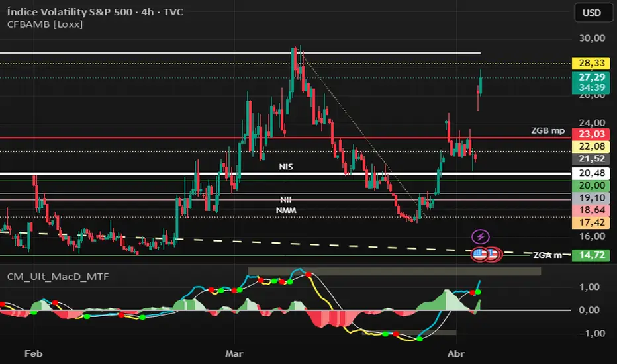Viewport: 617px width, 364px height.
Task: Click the Abr date on time axis
Action: [456, 354]
